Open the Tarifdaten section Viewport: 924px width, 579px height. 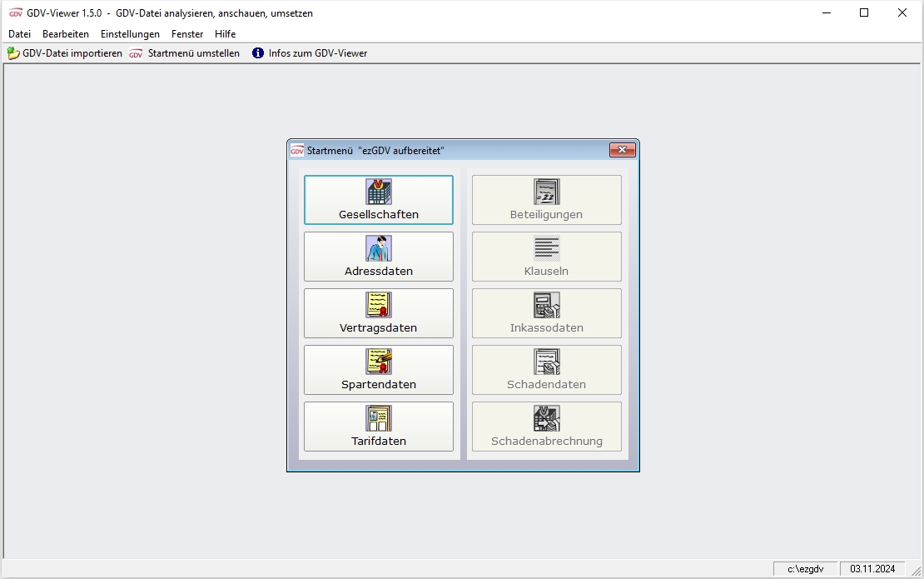click(378, 427)
